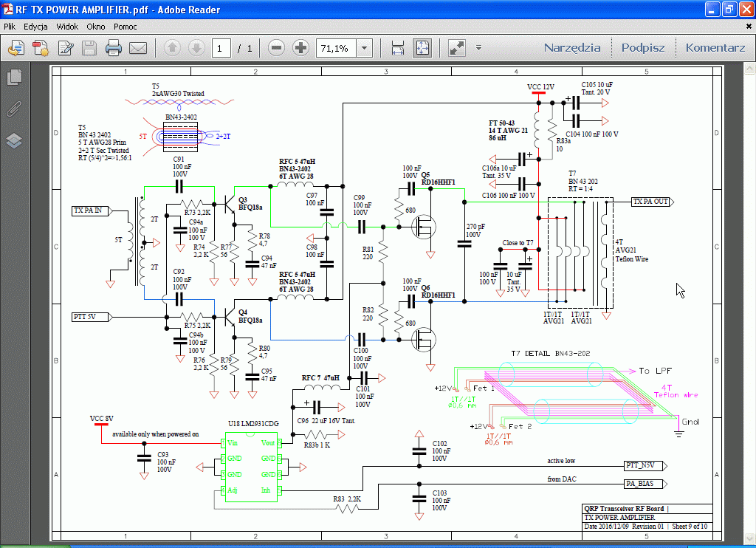Enable fit to window width mode
The width and height of the screenshot is (756, 548).
(x=398, y=49)
